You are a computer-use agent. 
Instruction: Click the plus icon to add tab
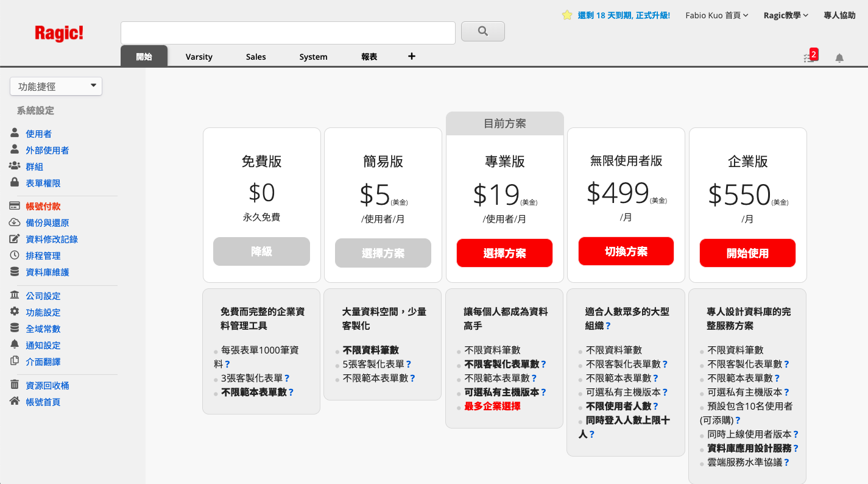pyautogui.click(x=412, y=56)
